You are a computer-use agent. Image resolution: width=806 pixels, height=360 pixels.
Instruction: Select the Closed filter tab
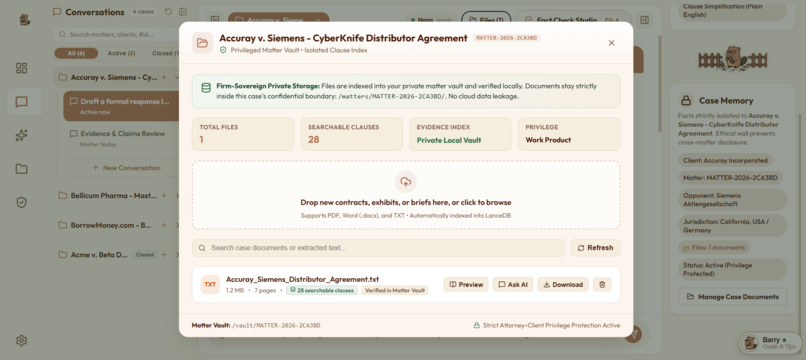coord(164,53)
